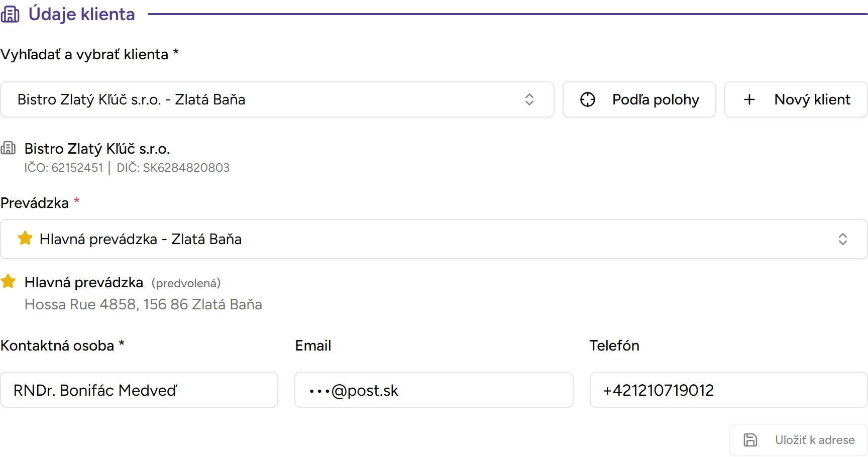
Task: Click the address Hossa Rue 4858, Zlatá Baňa
Action: [x=143, y=304]
